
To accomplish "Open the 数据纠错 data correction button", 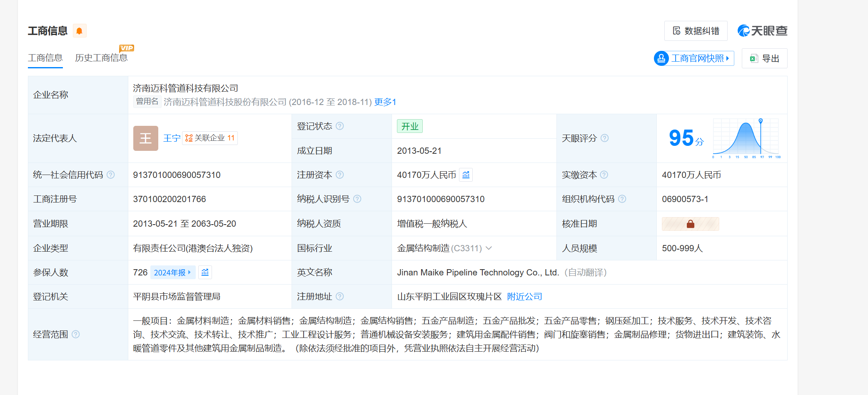I will tap(696, 31).
